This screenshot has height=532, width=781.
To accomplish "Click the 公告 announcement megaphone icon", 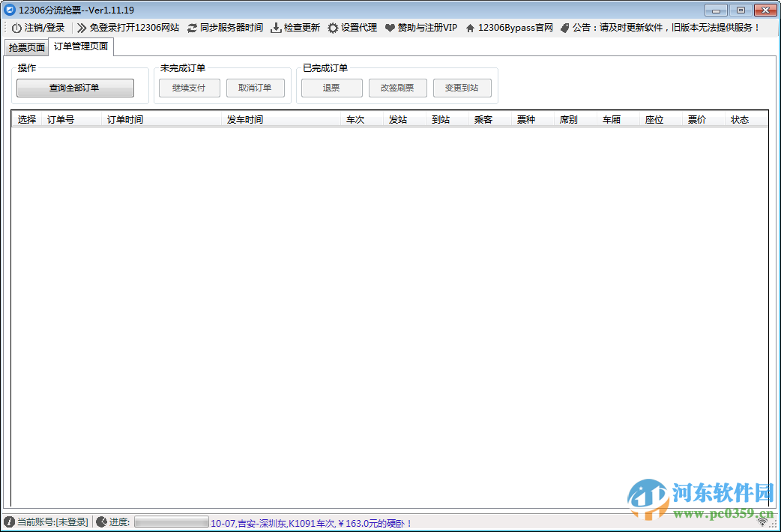I will (564, 27).
